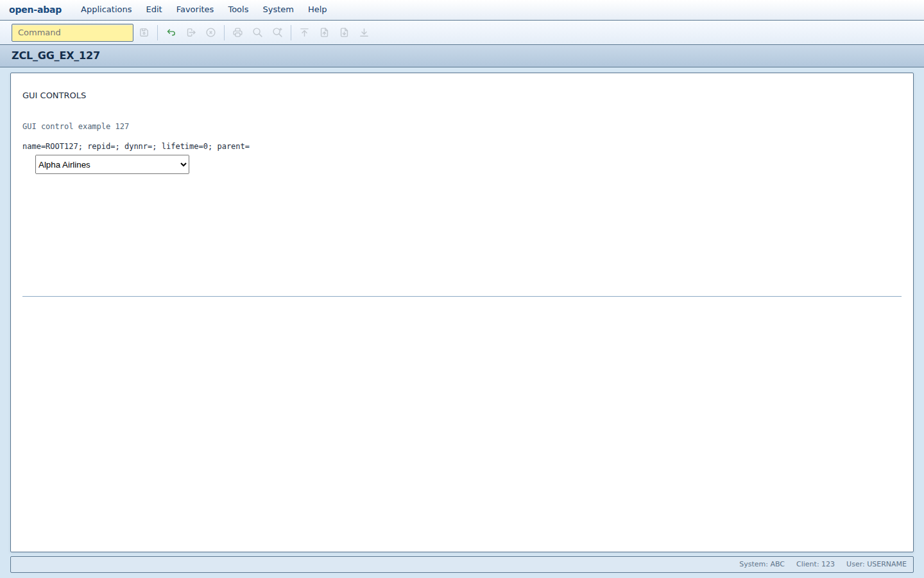
Task: Open the Applications menu
Action: pos(106,10)
